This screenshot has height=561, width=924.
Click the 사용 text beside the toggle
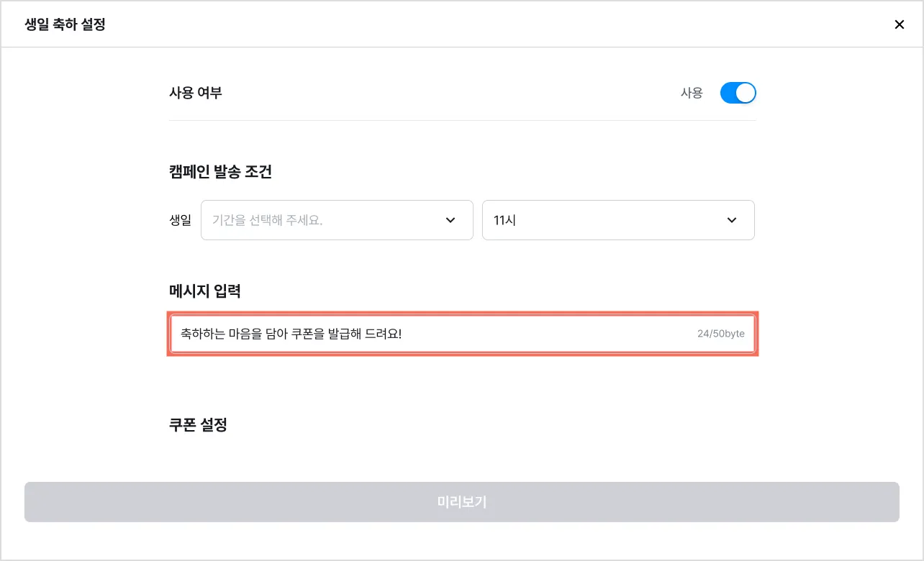(x=692, y=93)
